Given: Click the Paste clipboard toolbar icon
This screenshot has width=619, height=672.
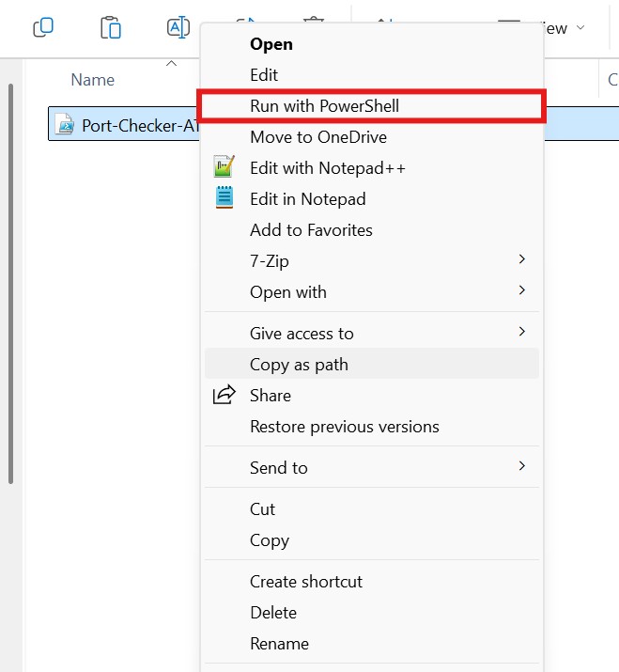Looking at the screenshot, I should pyautogui.click(x=111, y=27).
